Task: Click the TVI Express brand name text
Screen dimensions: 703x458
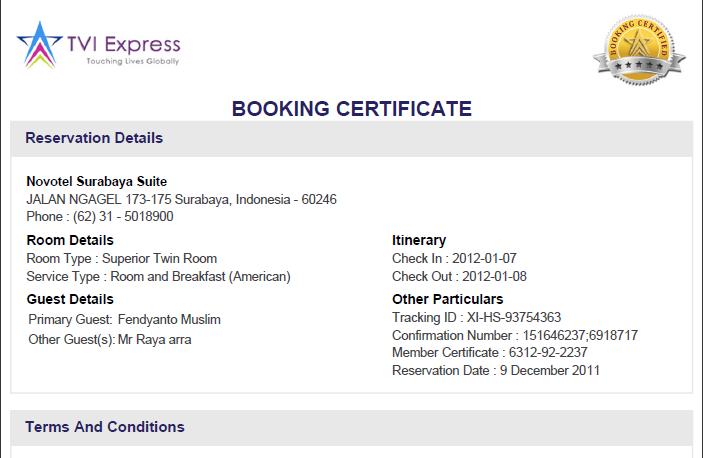Action: click(123, 43)
